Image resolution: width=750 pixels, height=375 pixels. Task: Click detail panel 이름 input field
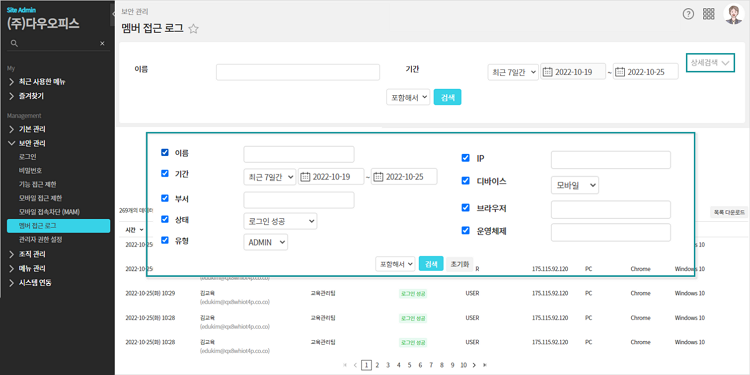tap(299, 154)
